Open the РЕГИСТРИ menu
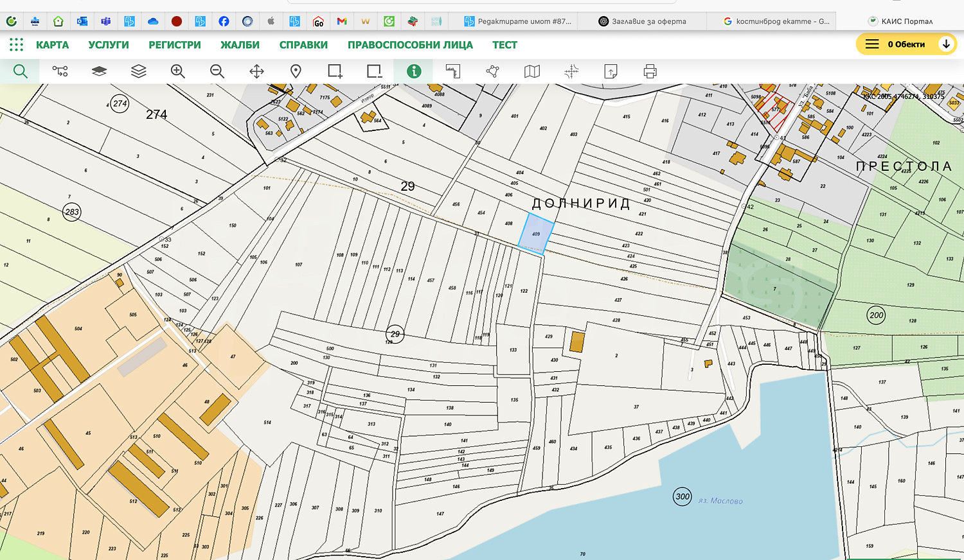 point(175,45)
